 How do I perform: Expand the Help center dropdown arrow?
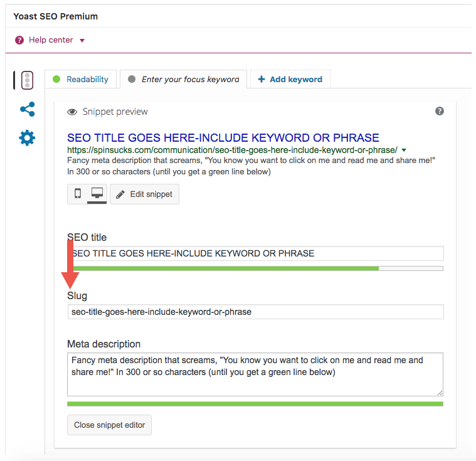(82, 41)
